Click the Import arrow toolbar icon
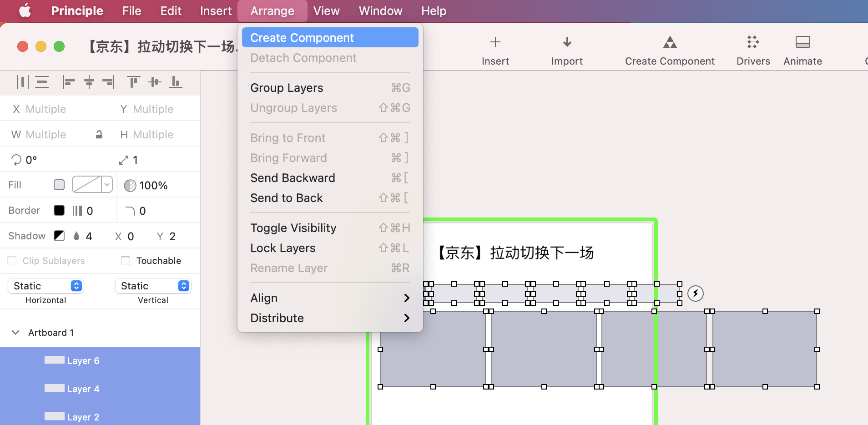 click(x=567, y=42)
